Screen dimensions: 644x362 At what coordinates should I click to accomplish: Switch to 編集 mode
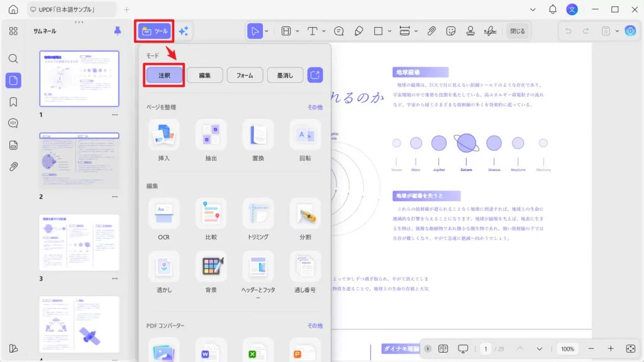click(x=204, y=75)
